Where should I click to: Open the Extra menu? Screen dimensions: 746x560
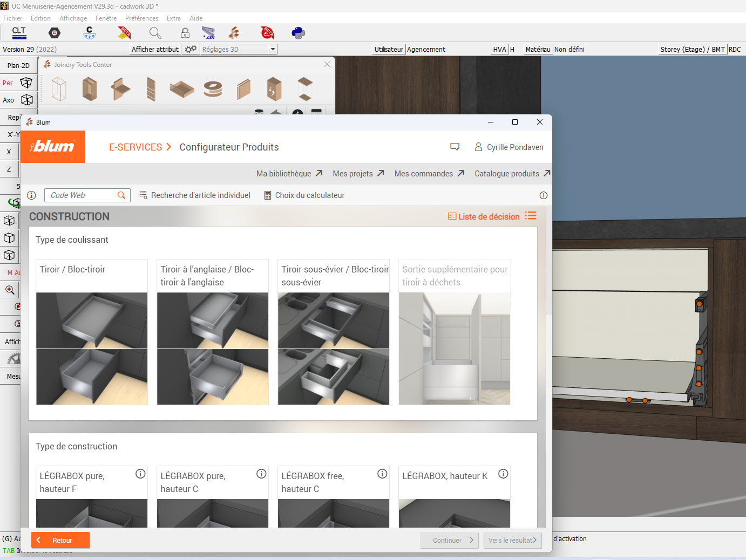click(x=174, y=18)
